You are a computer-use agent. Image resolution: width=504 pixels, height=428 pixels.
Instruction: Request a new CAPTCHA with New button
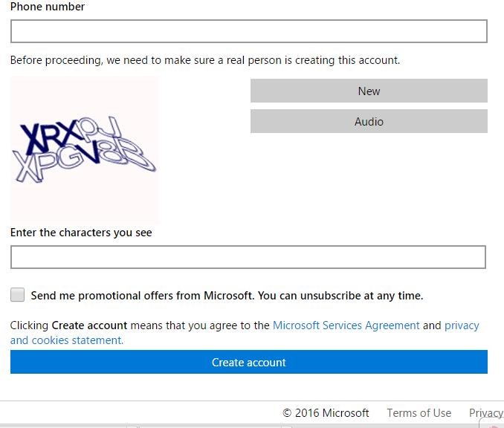369,91
